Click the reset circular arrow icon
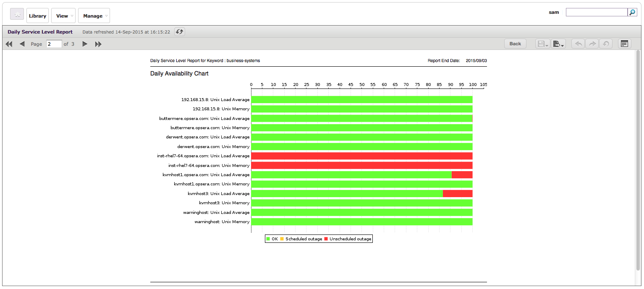This screenshot has width=644, height=289. tap(605, 44)
